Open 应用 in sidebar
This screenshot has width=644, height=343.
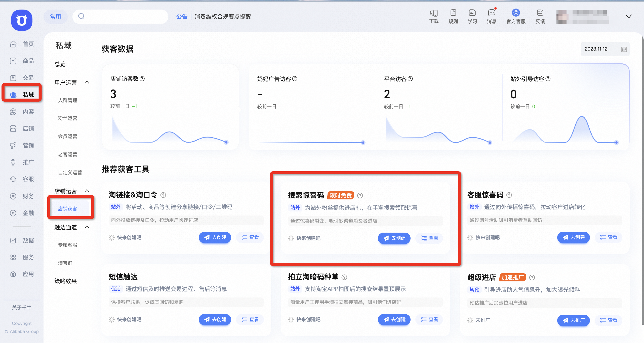22,274
